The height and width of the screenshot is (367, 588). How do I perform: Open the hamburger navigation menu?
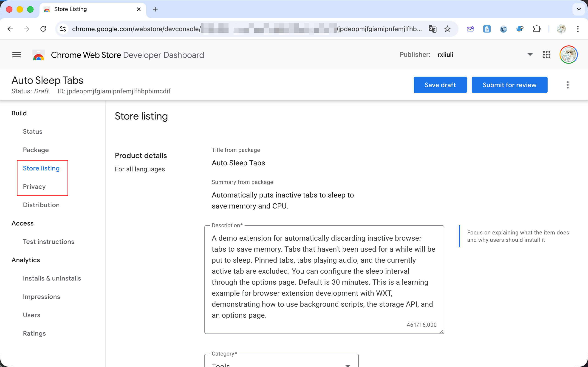tap(17, 55)
